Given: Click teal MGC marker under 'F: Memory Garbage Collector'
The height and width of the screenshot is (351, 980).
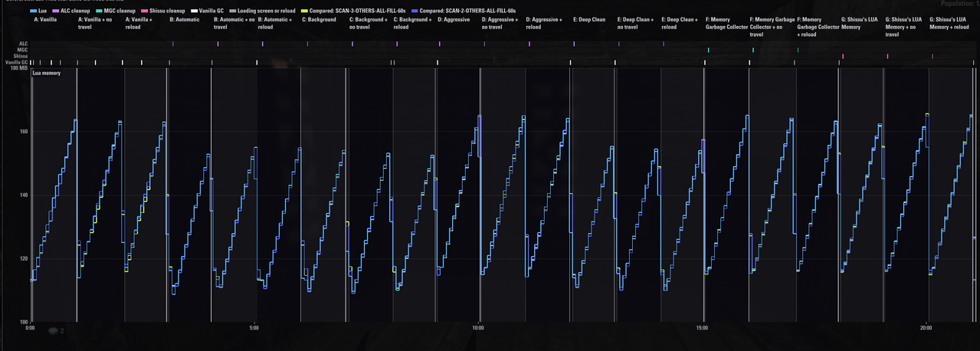Looking at the screenshot, I should [x=709, y=50].
